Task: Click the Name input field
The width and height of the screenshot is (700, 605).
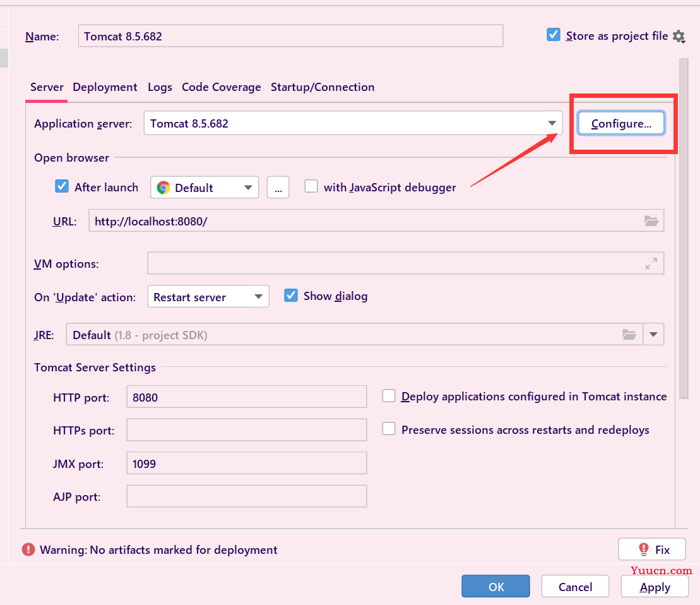Action: click(x=290, y=36)
